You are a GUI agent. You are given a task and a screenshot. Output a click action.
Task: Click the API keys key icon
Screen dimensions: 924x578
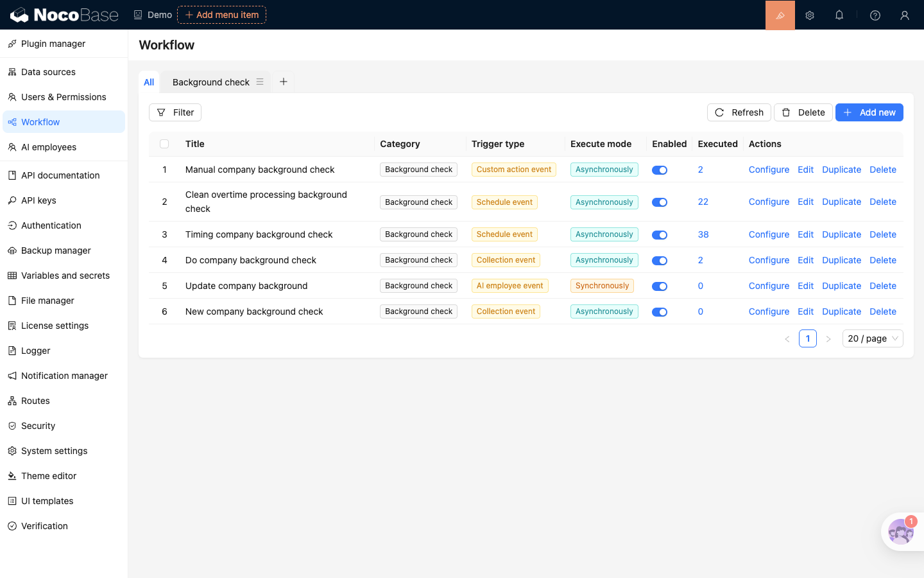point(12,200)
